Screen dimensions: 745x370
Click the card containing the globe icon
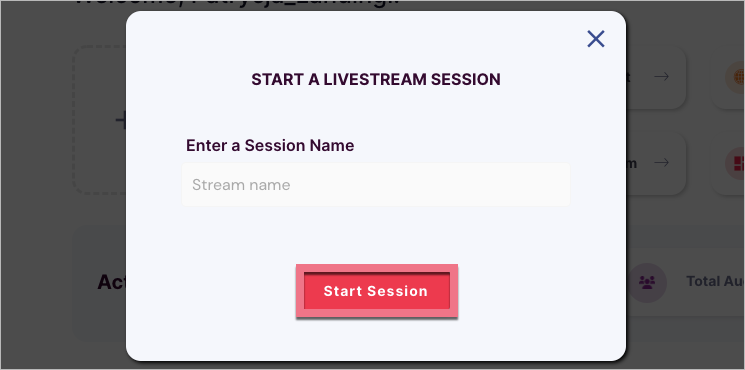click(x=728, y=77)
